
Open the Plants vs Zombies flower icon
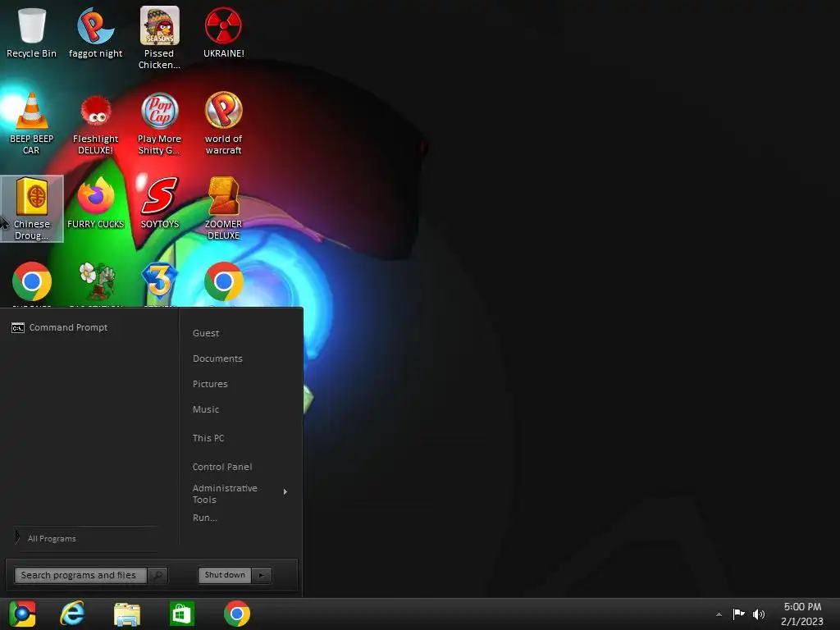[97, 282]
